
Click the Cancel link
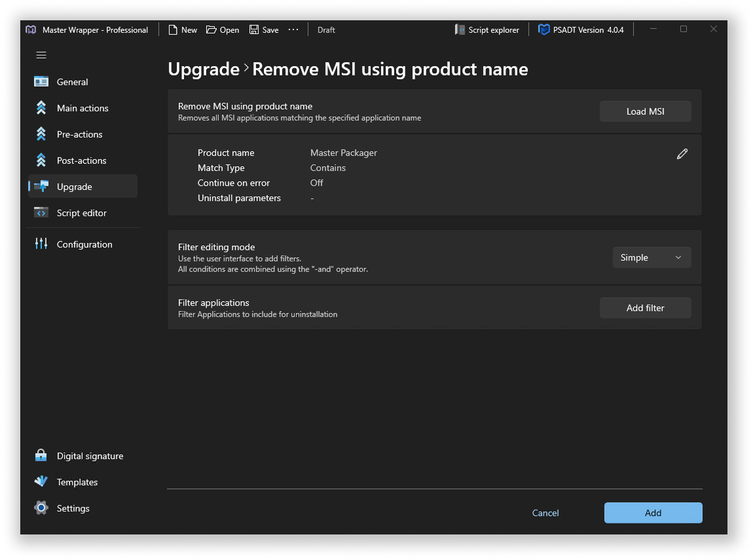(545, 513)
